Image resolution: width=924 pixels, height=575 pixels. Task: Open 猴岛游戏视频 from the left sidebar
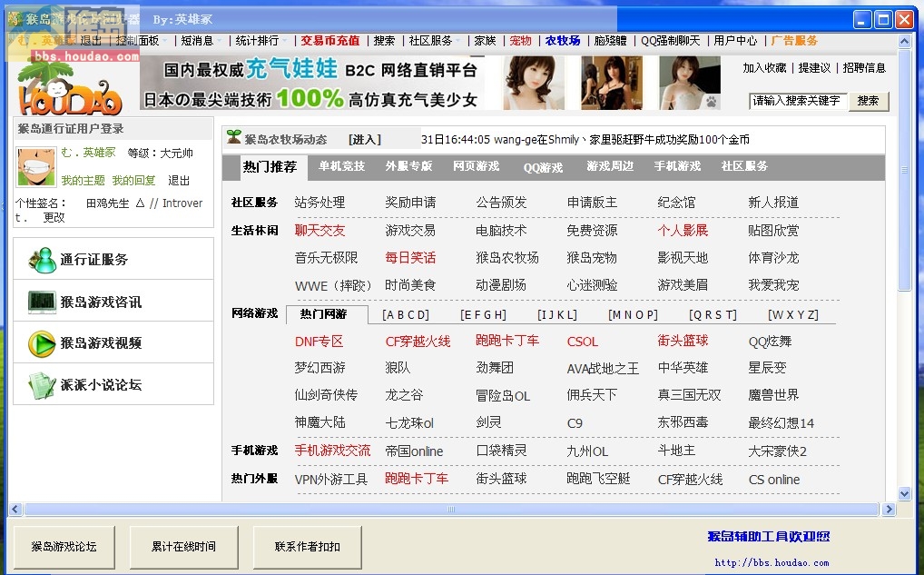(113, 342)
